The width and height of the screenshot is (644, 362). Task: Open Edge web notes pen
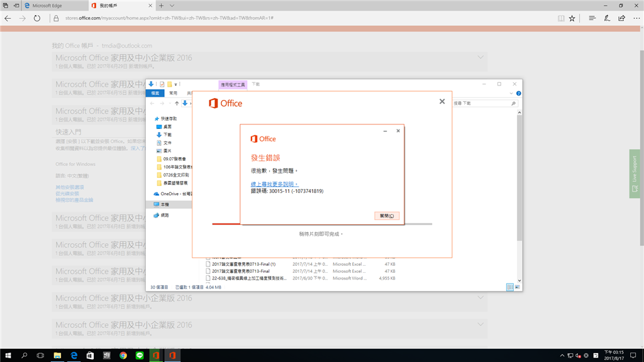[607, 18]
